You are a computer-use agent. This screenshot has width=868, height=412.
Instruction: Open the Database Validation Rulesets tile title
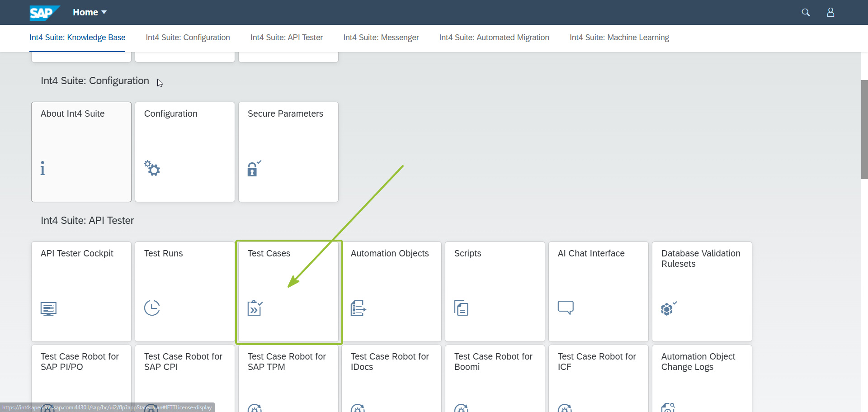pos(701,259)
